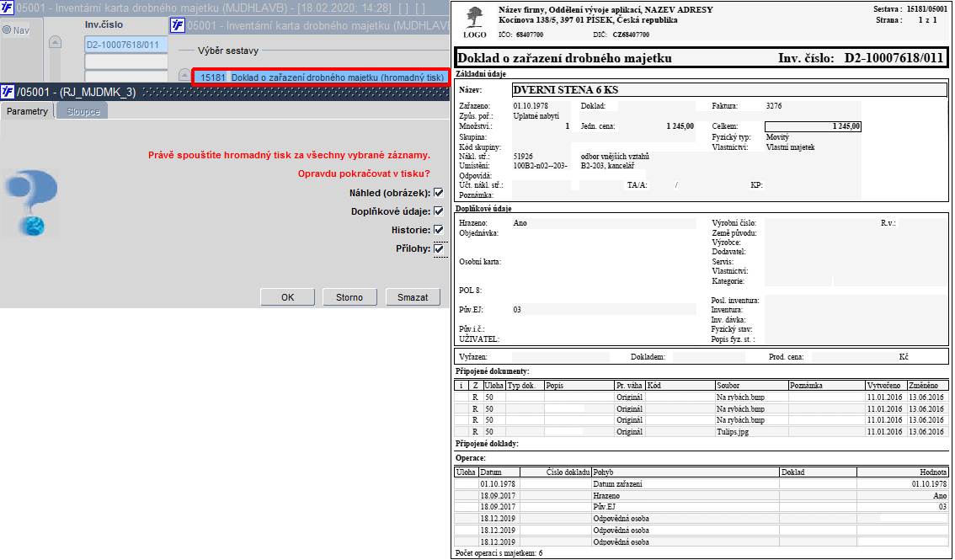Click the up arrow beside the Inv.číslo field
This screenshot has width=955, height=560.
click(x=55, y=42)
